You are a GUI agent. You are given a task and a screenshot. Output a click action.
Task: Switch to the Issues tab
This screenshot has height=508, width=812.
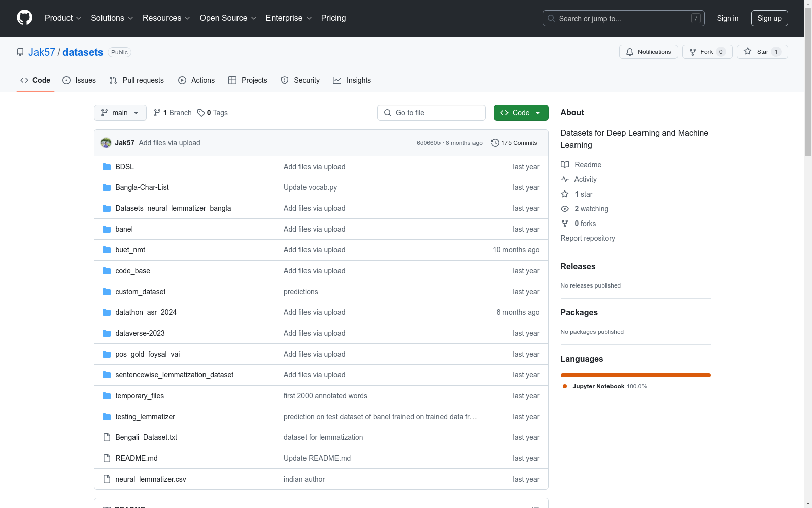coord(79,80)
